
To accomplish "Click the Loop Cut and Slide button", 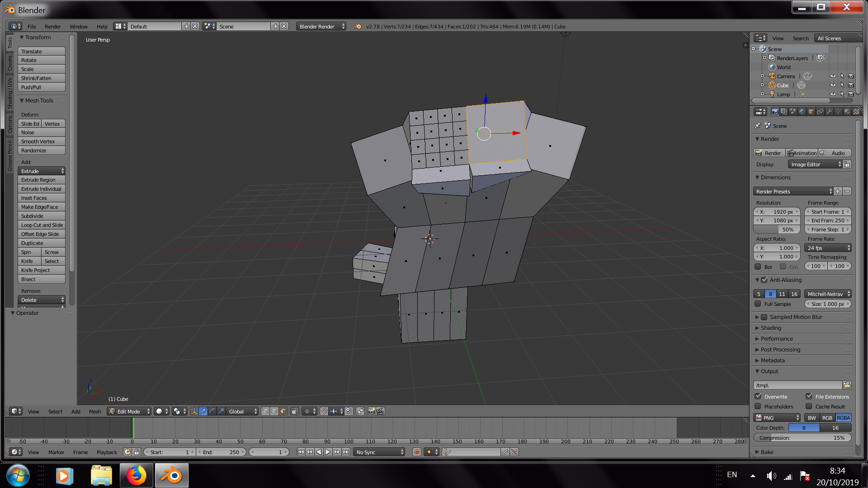I will pos(42,225).
